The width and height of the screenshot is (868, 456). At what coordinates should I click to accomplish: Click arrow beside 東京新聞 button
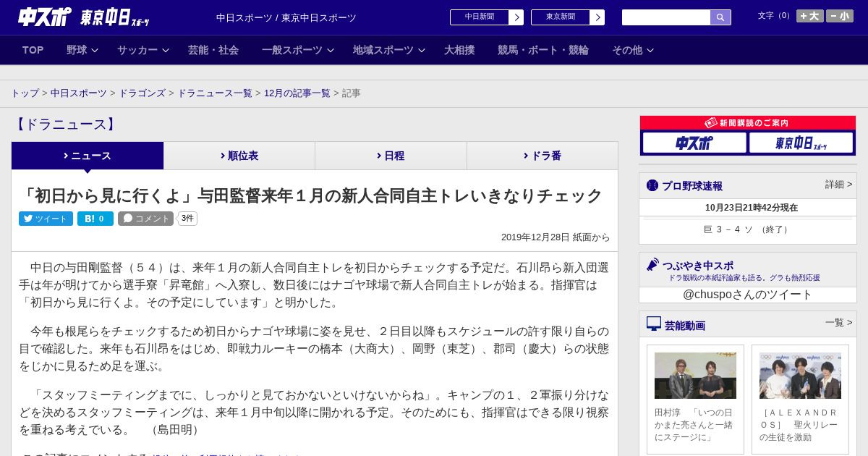[x=597, y=17]
